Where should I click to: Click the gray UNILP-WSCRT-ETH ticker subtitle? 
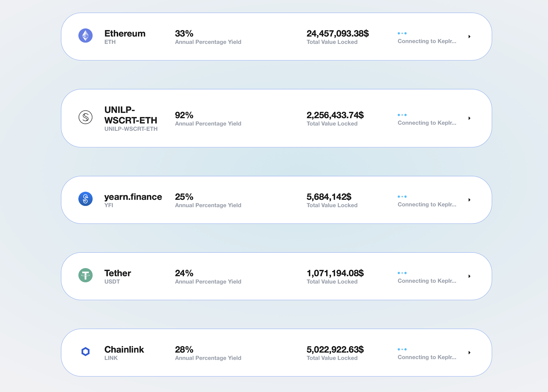coord(131,129)
